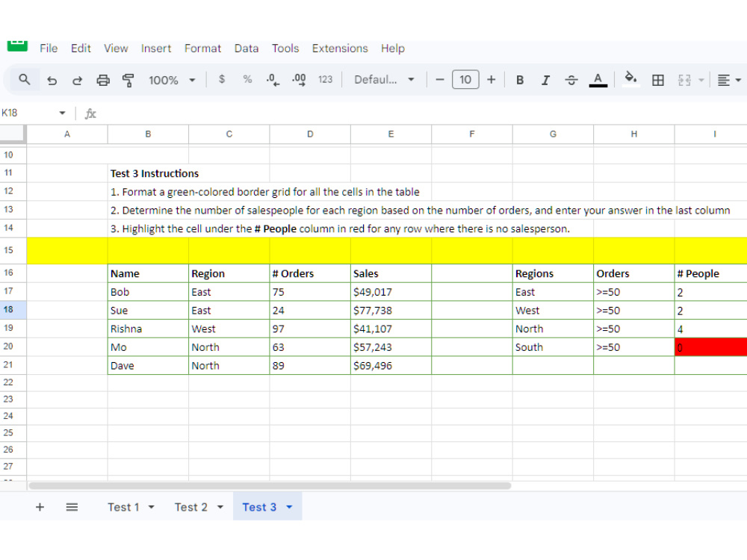747x560 pixels.
Task: Switch to the Test 1 sheet tab
Action: (123, 507)
